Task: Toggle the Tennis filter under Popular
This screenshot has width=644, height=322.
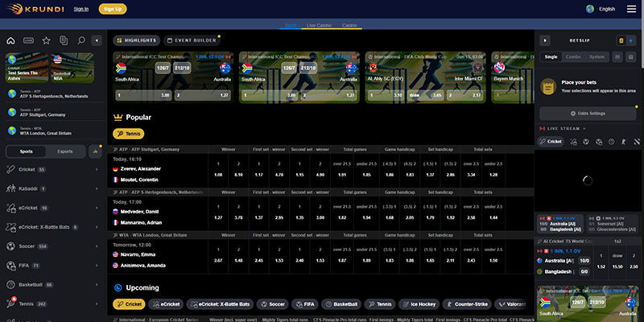Action: pyautogui.click(x=129, y=134)
